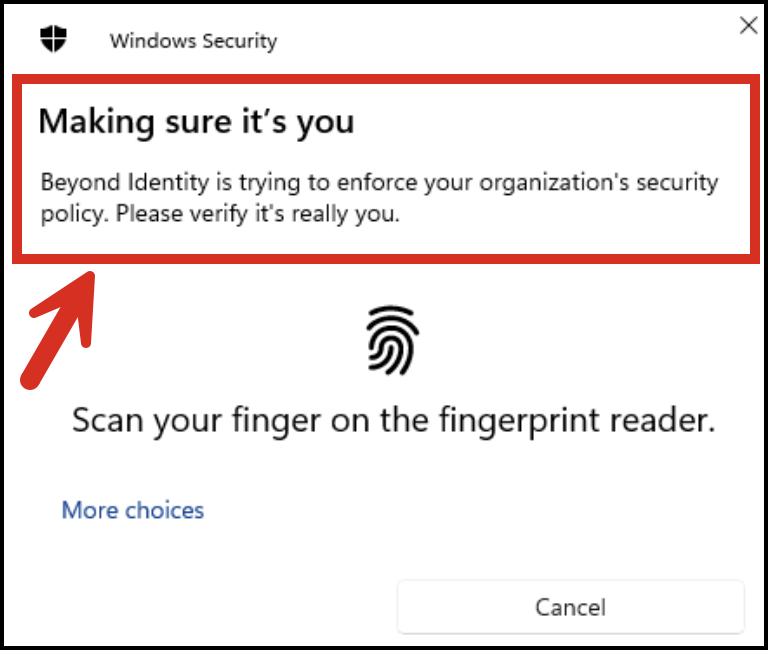Click the "Scan your finger" instruction text
768x650 pixels.
coord(394,421)
